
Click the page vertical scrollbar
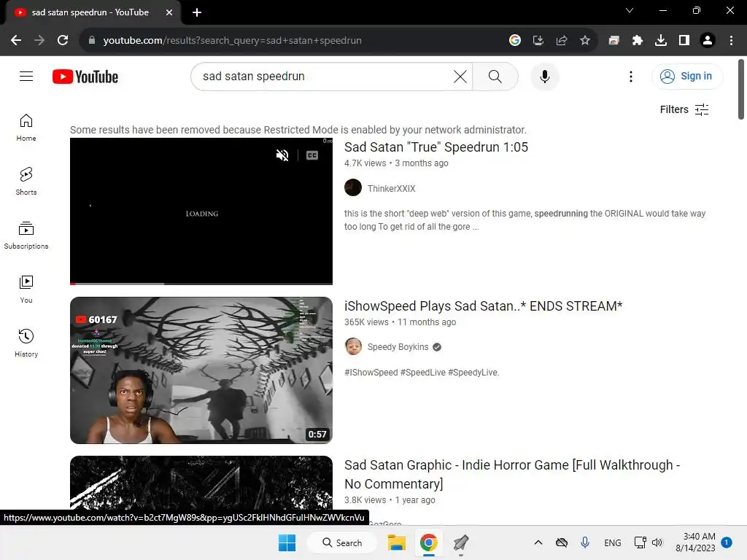(741, 90)
